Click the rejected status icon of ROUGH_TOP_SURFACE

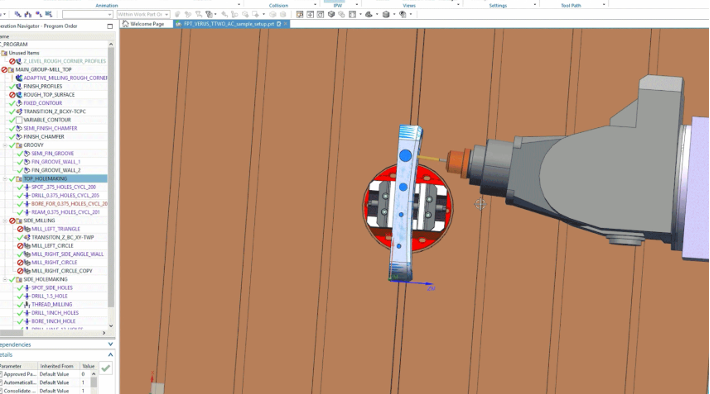point(12,95)
